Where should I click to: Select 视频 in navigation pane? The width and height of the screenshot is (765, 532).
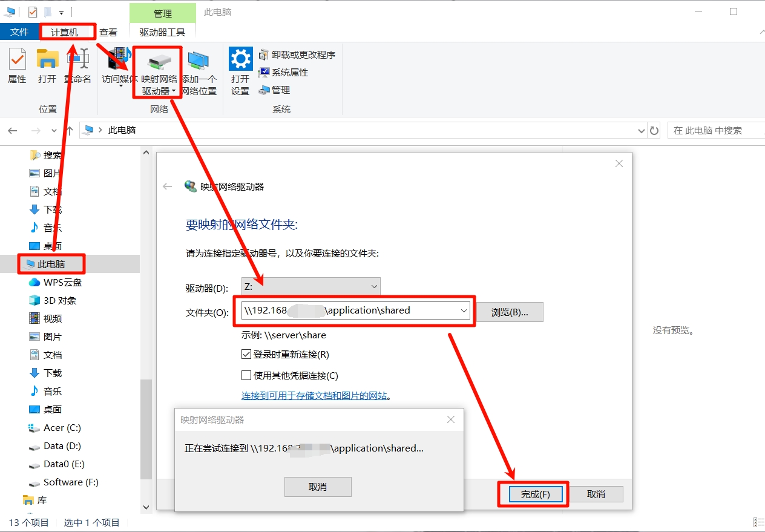pos(45,318)
